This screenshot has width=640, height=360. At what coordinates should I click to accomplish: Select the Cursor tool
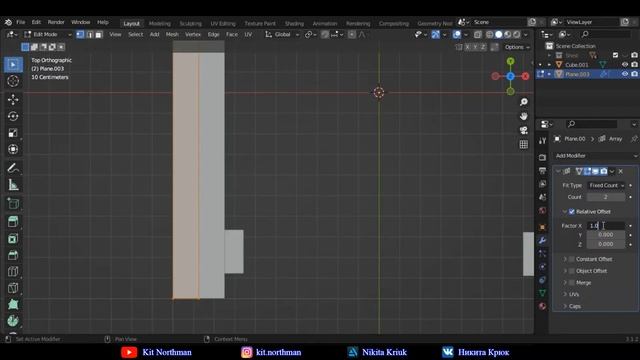[x=13, y=81]
